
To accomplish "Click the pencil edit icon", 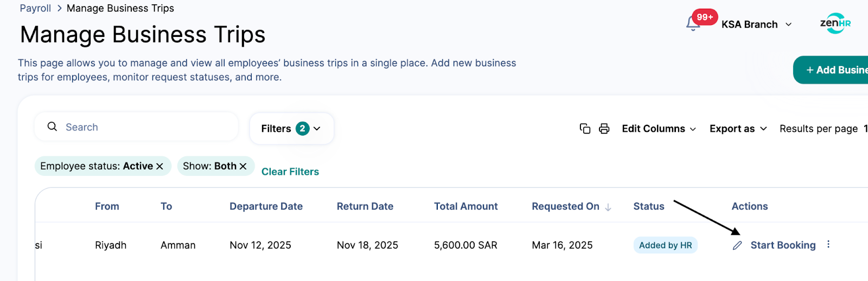I will (737, 246).
